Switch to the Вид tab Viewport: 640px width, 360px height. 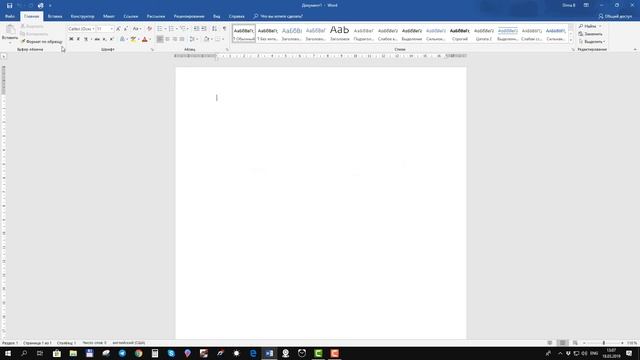(216, 16)
